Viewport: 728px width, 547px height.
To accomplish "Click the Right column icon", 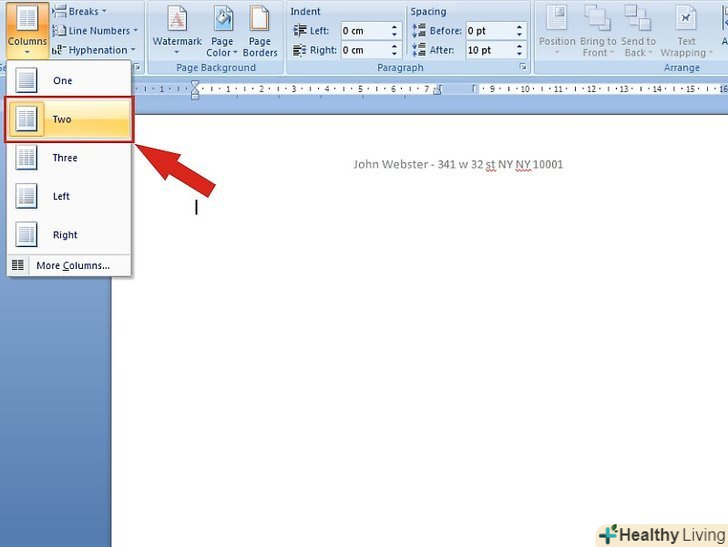I will coord(26,235).
